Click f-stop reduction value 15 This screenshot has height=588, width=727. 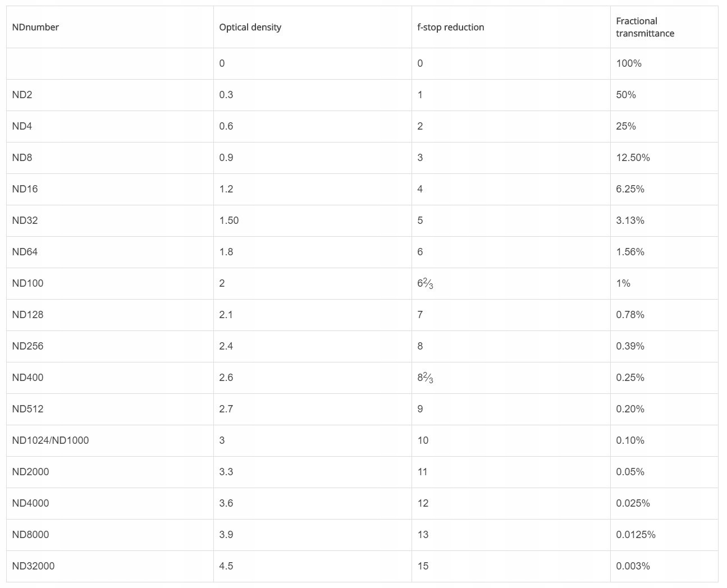(423, 566)
